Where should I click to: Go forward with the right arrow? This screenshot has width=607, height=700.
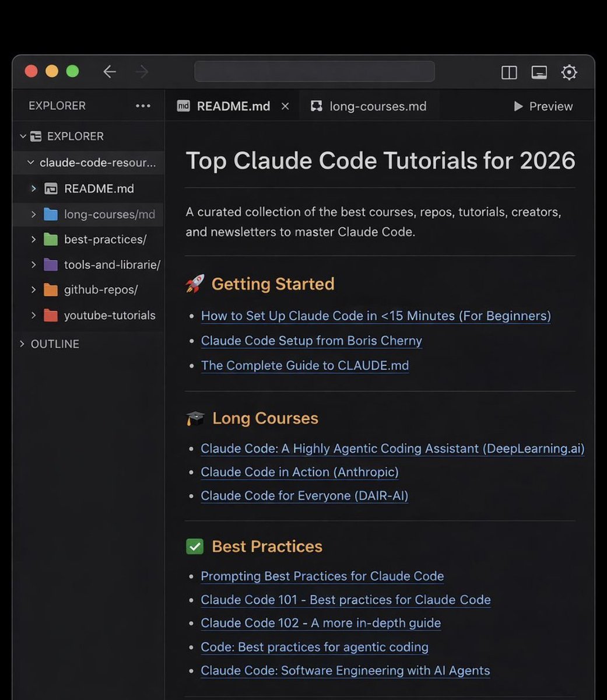tap(142, 72)
